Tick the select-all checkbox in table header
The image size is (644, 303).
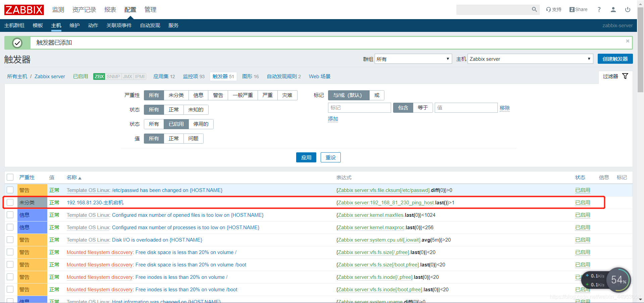coord(10,177)
